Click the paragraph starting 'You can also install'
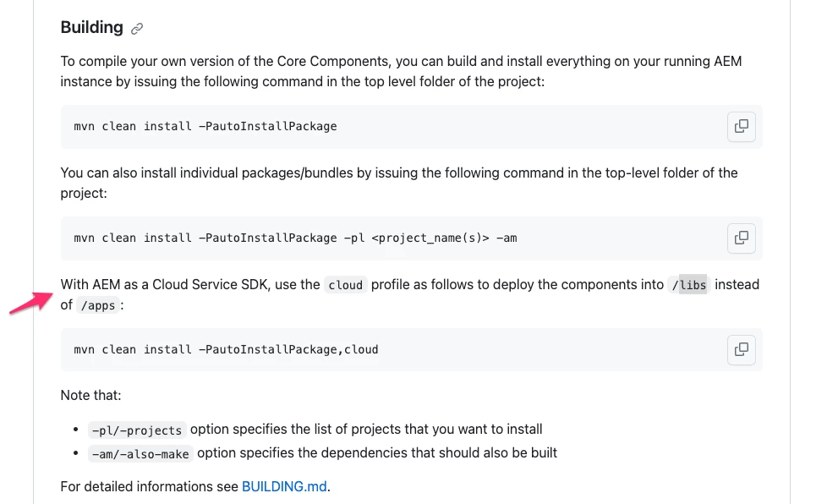Viewport: 838px width, 504px height. [x=399, y=183]
